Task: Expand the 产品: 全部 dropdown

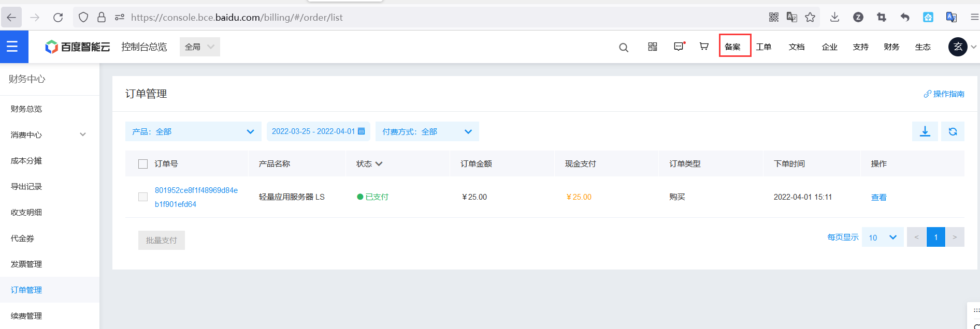Action: click(193, 131)
